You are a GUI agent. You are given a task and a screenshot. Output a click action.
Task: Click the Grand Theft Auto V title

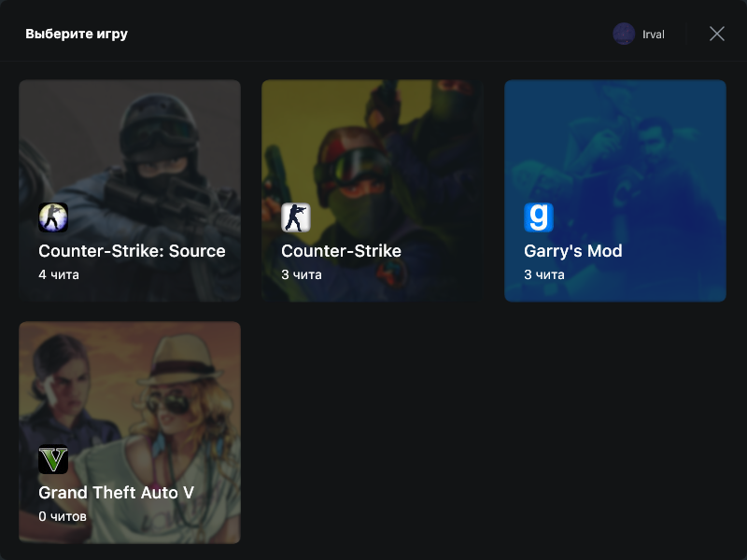[x=116, y=493]
